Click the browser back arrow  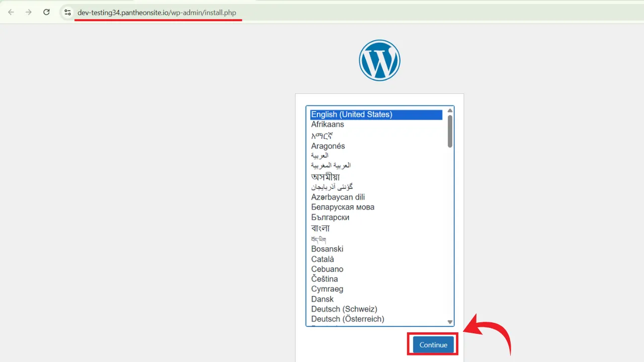11,12
